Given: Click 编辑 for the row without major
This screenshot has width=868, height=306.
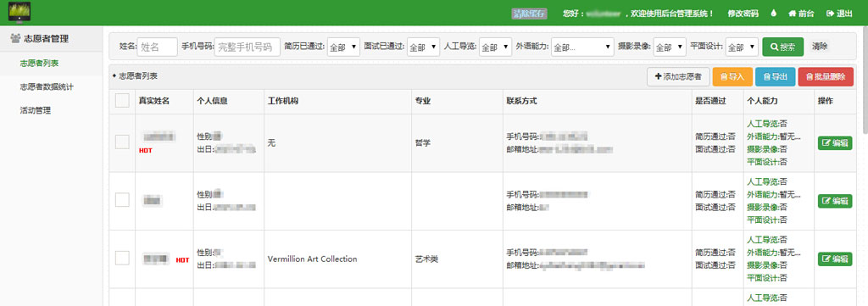Looking at the screenshot, I should pyautogui.click(x=835, y=201).
